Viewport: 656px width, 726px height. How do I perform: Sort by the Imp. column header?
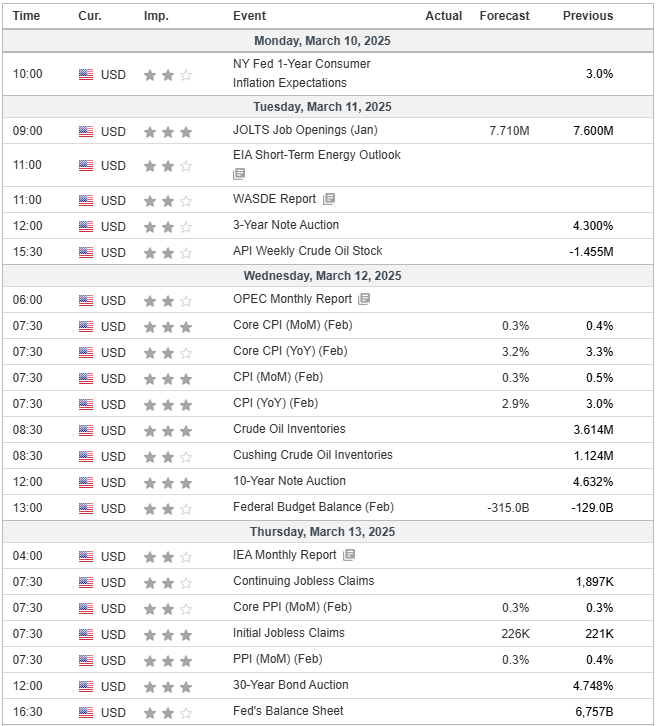coord(156,16)
